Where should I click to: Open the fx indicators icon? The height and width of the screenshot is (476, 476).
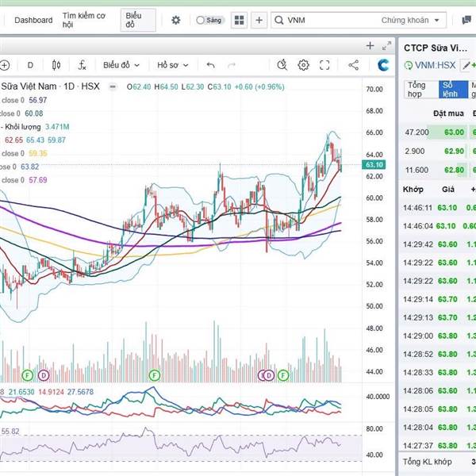(82, 65)
